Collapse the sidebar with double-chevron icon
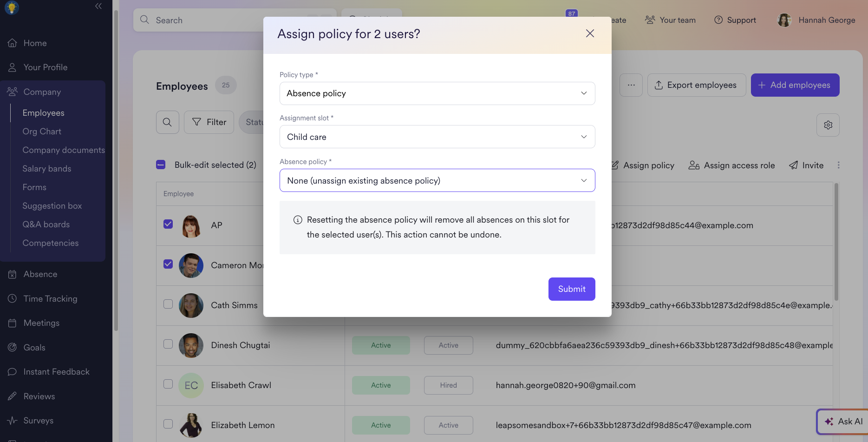Image resolution: width=868 pixels, height=442 pixels. click(98, 6)
